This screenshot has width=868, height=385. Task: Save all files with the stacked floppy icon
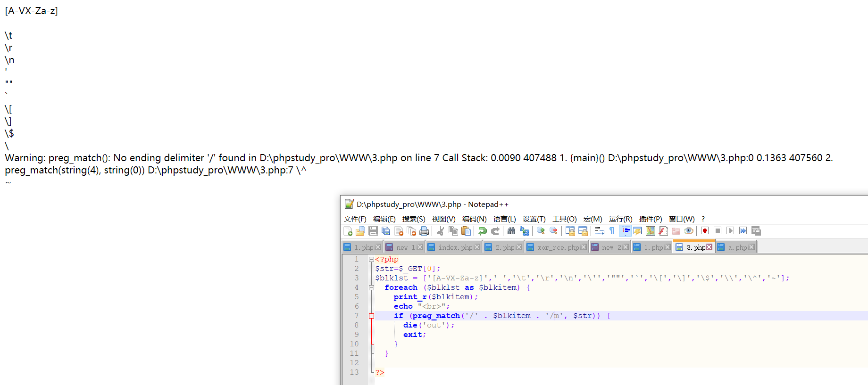(x=386, y=231)
